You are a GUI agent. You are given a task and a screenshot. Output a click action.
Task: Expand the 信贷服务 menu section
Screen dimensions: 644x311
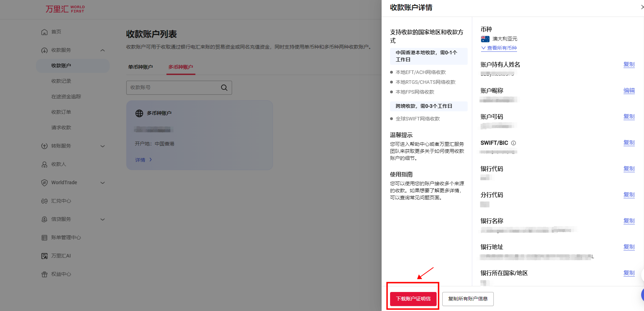point(103,219)
